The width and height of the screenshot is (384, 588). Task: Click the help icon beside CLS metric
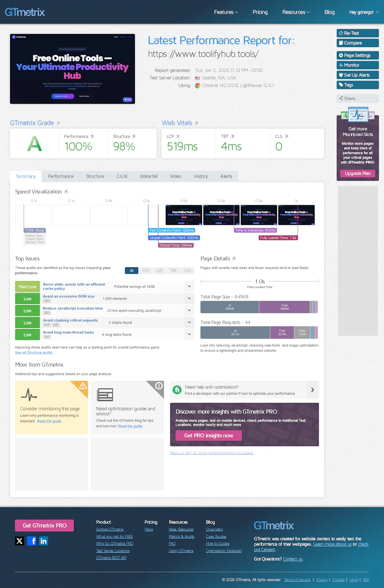tap(287, 136)
